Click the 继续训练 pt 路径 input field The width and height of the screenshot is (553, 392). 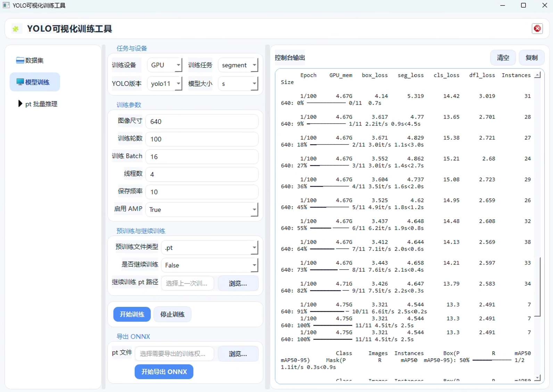[188, 283]
